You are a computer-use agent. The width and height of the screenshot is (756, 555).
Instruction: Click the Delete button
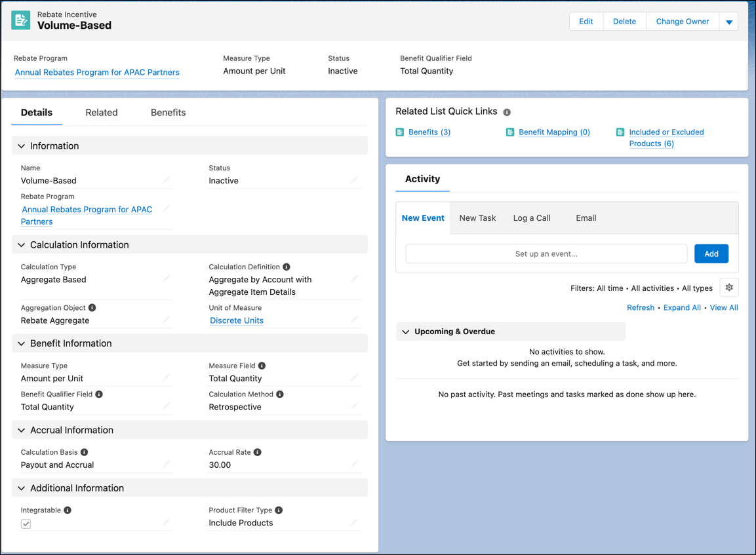pos(624,22)
